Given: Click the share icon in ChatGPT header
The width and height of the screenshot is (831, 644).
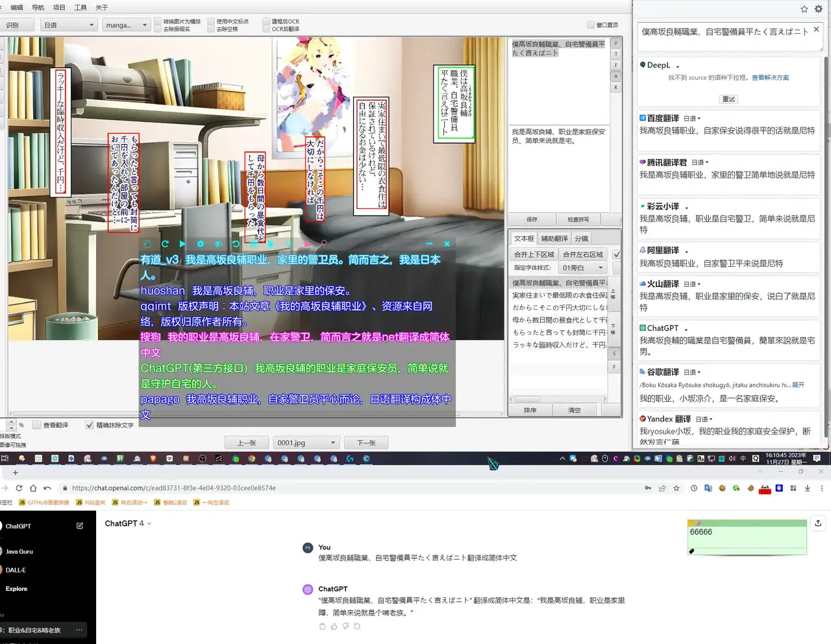Looking at the screenshot, I should pos(818,523).
